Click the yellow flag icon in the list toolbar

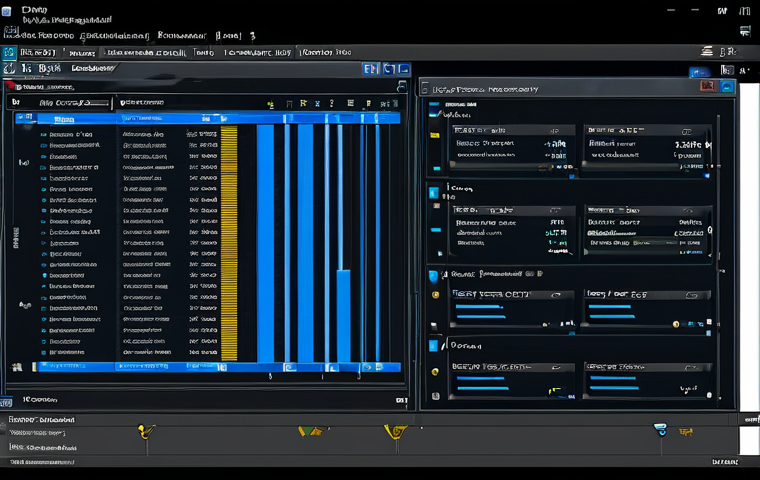pyautogui.click(x=303, y=103)
